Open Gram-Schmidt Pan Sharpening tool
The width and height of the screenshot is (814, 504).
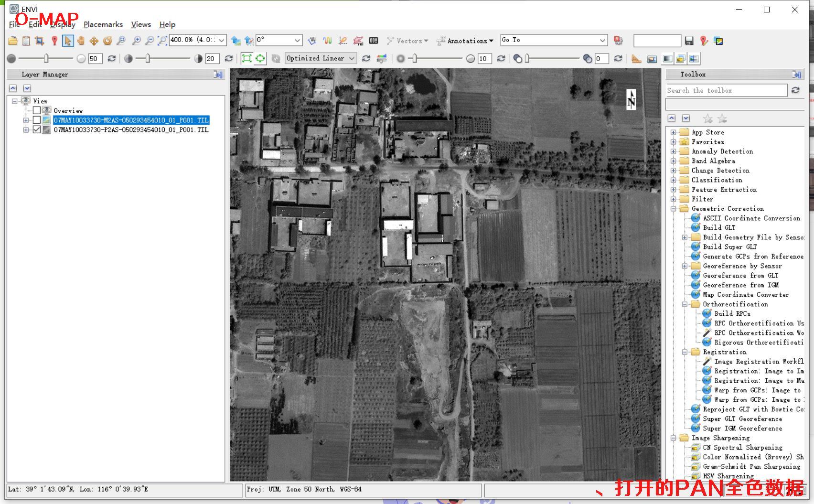pos(751,467)
